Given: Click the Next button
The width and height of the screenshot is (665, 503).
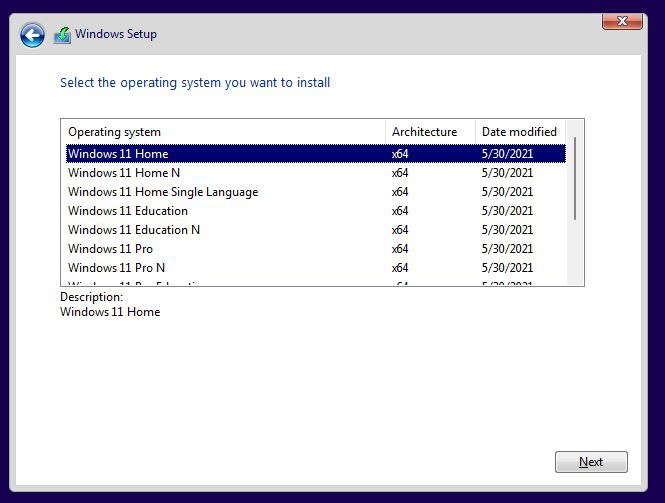Looking at the screenshot, I should tap(591, 462).
